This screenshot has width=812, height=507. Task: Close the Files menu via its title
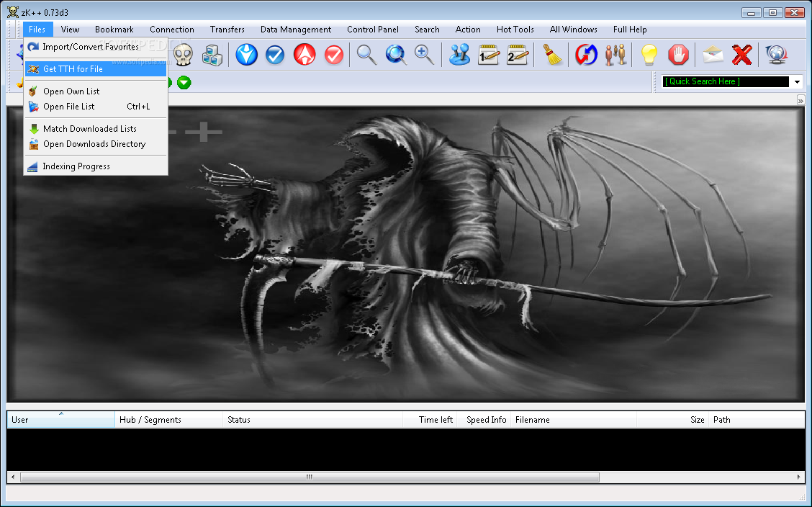pyautogui.click(x=37, y=30)
